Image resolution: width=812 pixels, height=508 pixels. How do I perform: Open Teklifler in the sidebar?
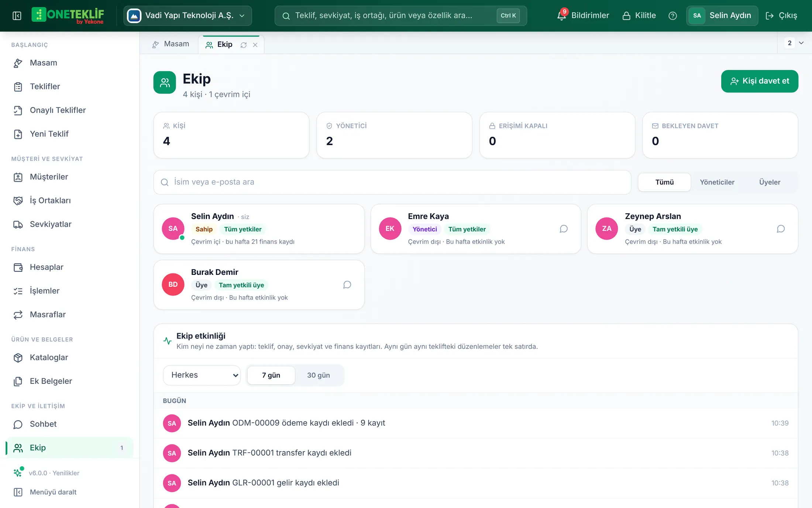tap(70, 86)
